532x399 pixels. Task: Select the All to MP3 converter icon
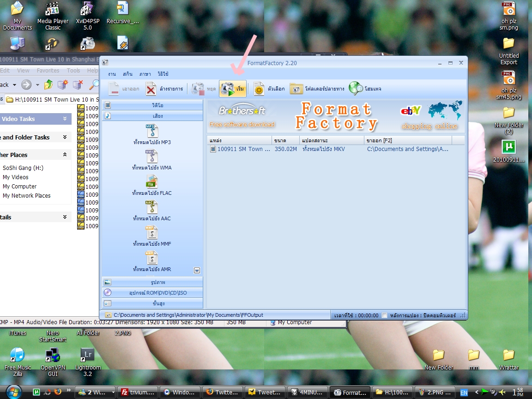152,131
